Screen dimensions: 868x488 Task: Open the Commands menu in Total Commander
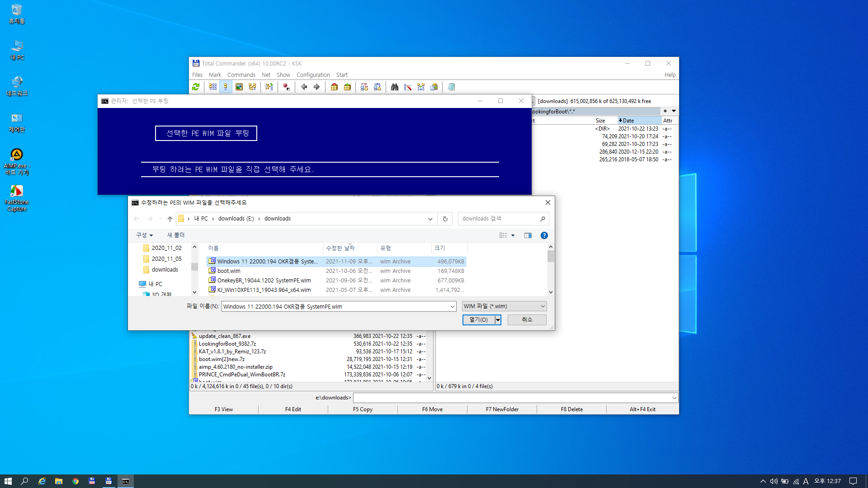point(241,75)
